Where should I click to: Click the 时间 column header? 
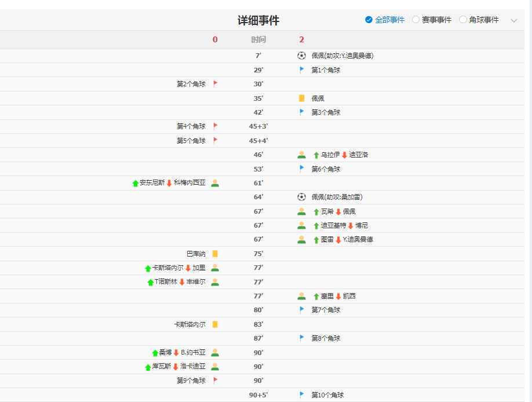point(258,40)
